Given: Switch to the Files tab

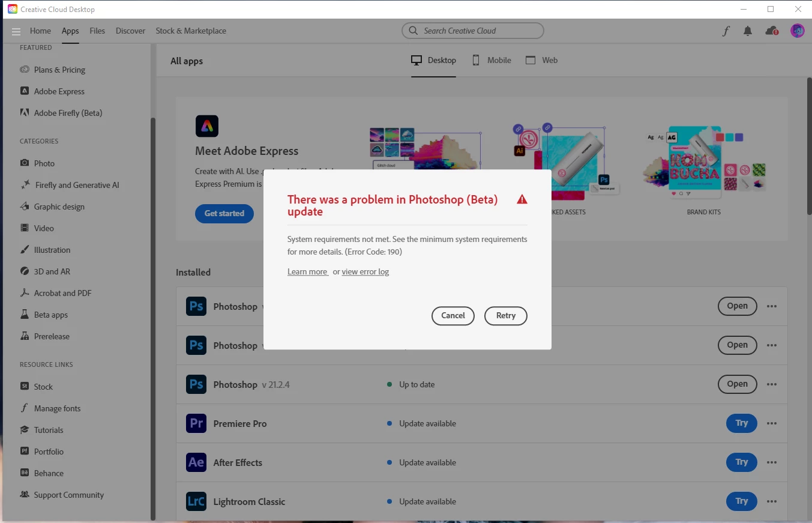Looking at the screenshot, I should point(97,31).
